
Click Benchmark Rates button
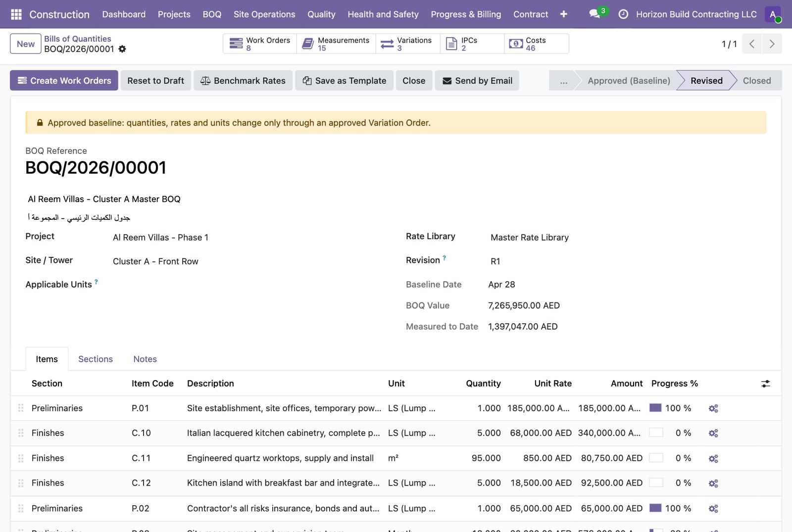pyautogui.click(x=243, y=81)
